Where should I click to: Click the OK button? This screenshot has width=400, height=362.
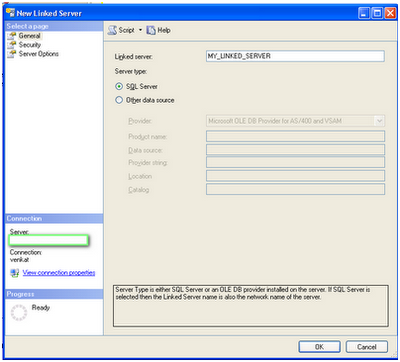point(319,347)
